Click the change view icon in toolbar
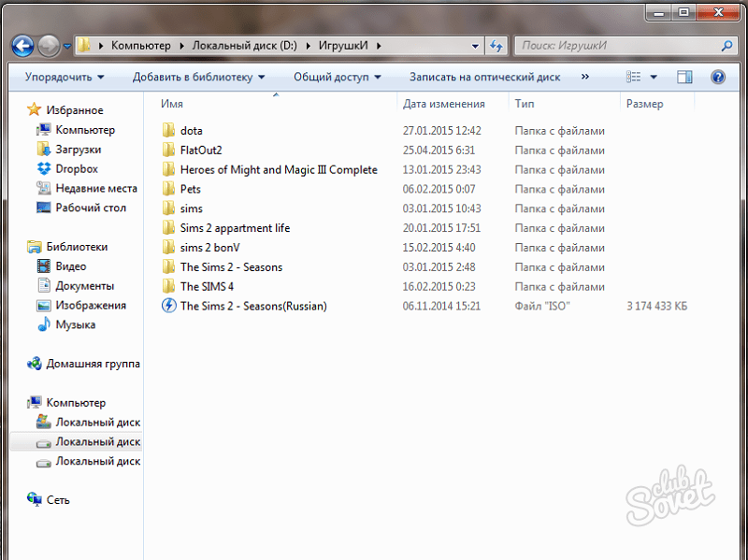Screen dimensions: 748x560 (634, 77)
